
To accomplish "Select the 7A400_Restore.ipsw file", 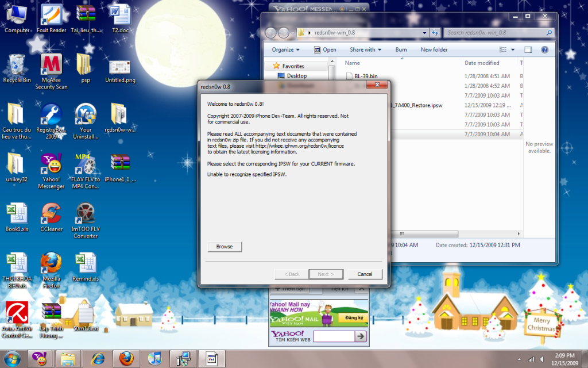I will click(x=416, y=105).
